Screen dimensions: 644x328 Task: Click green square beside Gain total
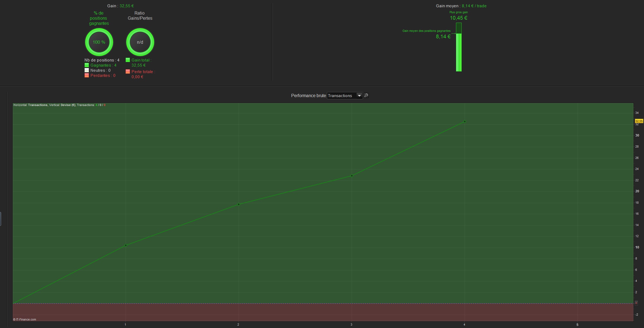(128, 60)
